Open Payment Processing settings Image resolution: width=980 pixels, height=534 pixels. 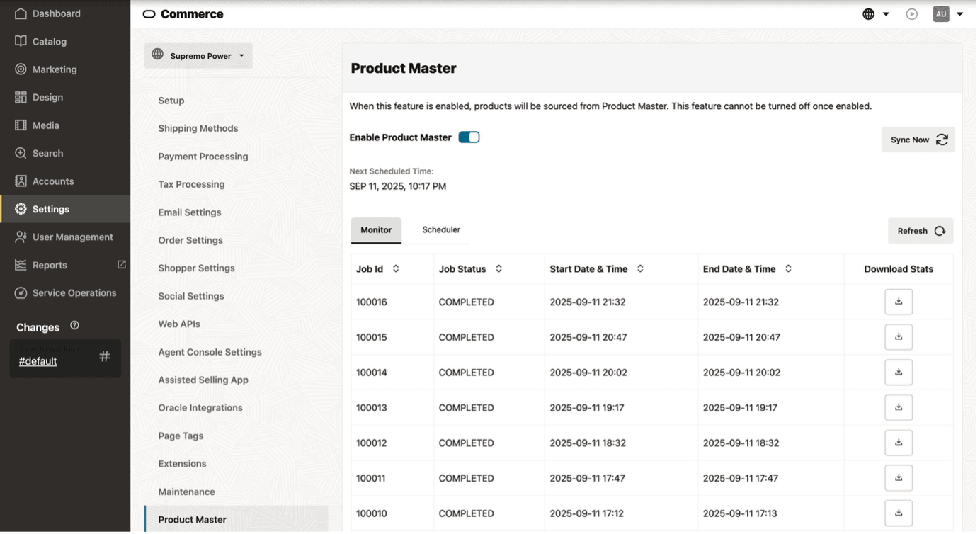[203, 157]
